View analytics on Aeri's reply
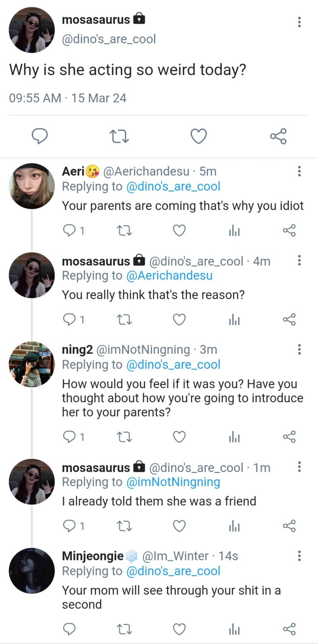 234,231
